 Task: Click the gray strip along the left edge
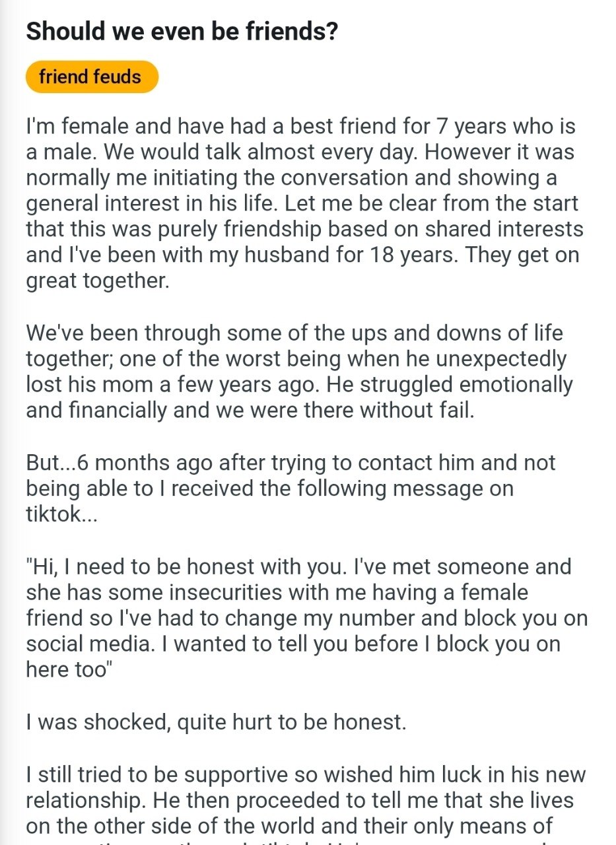(x=5, y=422)
